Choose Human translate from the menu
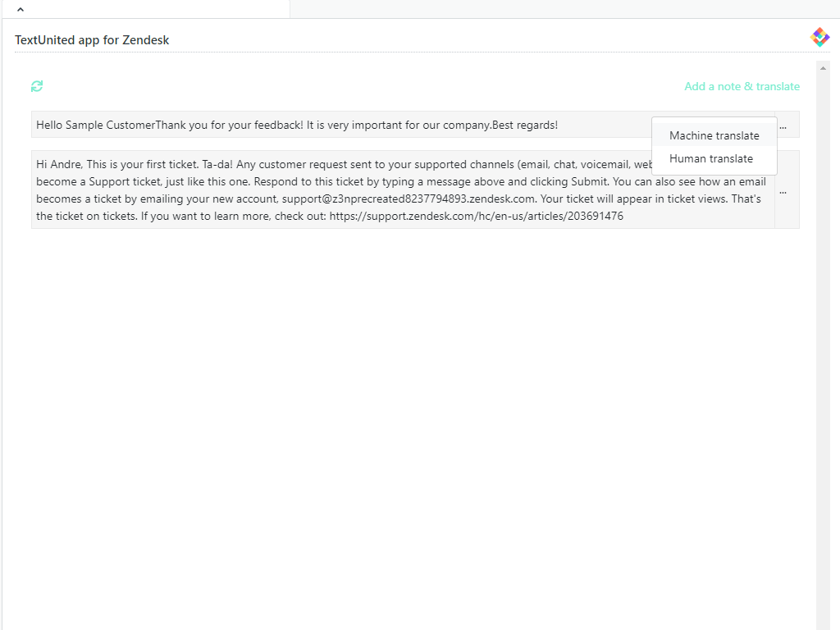The width and height of the screenshot is (840, 630). pyautogui.click(x=710, y=158)
